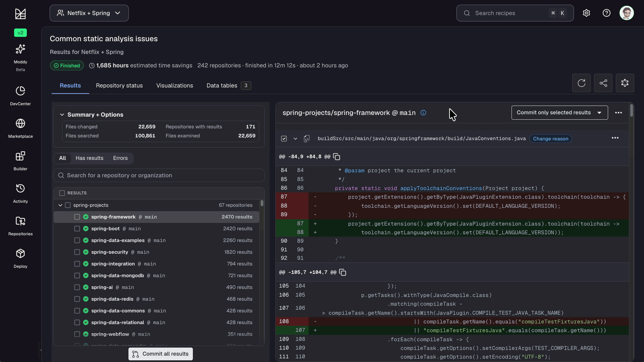Screen dimensions: 644x362
Task: Show info about spring-framework @ main
Action: coord(423,113)
